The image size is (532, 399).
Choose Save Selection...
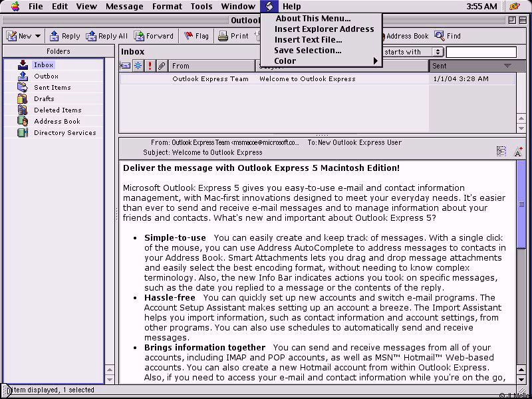(321, 51)
